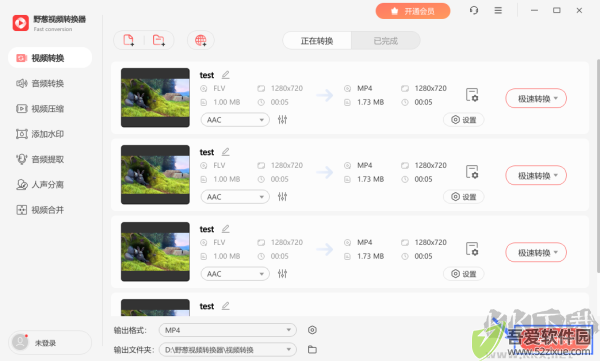Click file settings icon in third row
The width and height of the screenshot is (600, 361).
click(472, 248)
